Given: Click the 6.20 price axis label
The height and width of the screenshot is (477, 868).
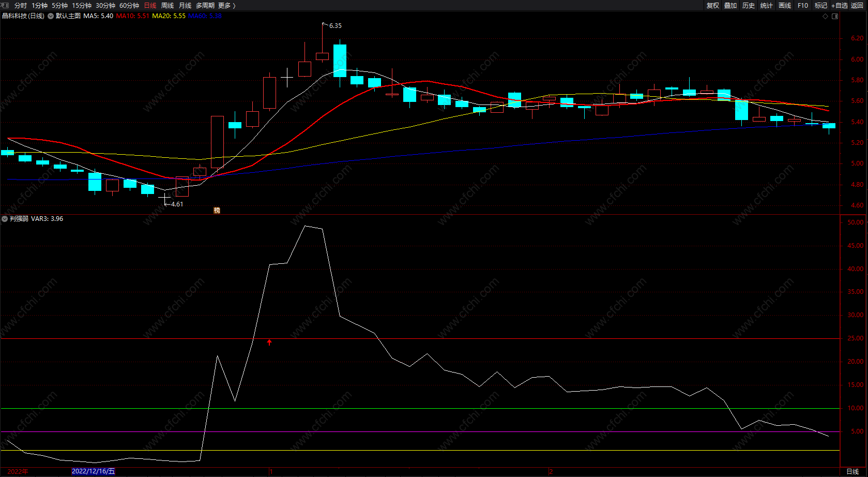Looking at the screenshot, I should click(x=857, y=38).
